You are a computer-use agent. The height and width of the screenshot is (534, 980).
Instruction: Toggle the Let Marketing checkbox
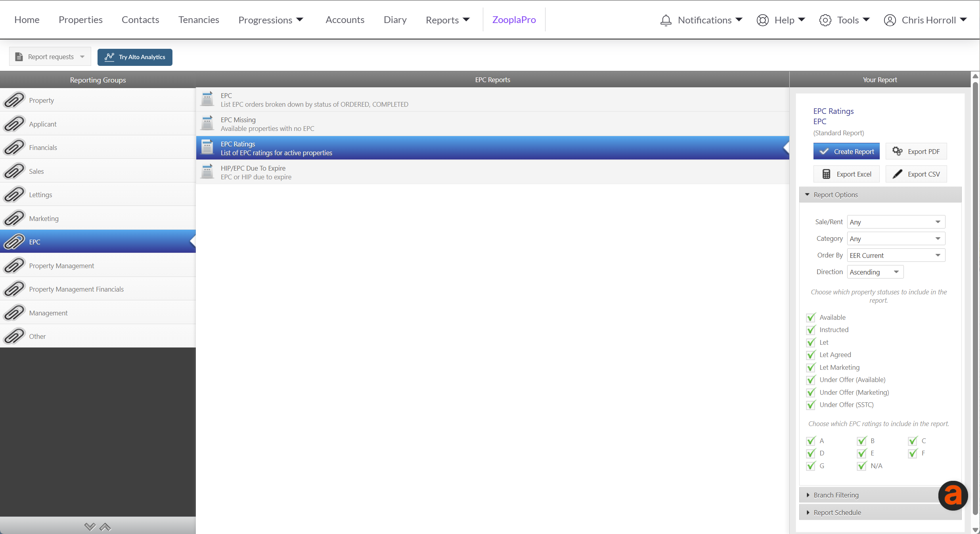pyautogui.click(x=811, y=367)
